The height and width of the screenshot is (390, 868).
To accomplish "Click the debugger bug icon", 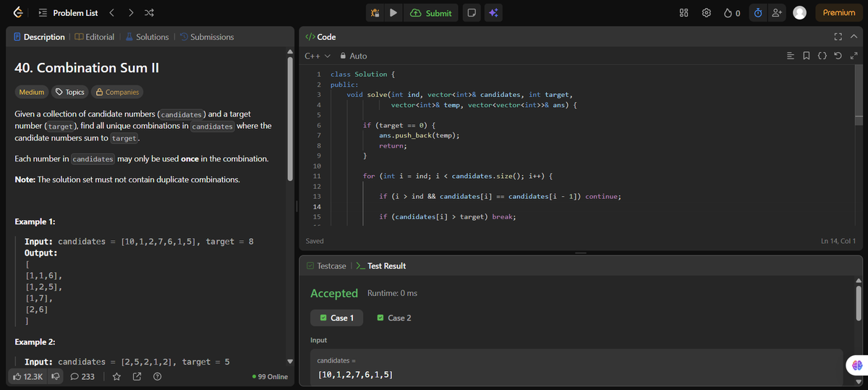I will tap(375, 13).
